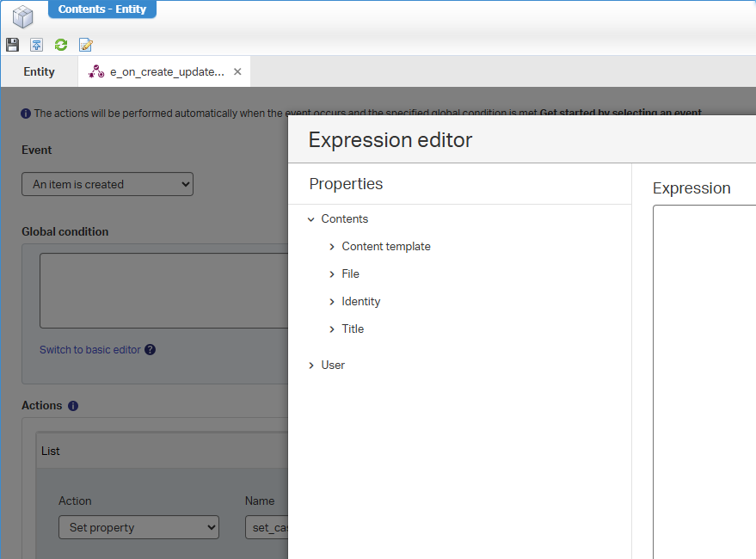This screenshot has width=756, height=559.
Task: Click the rule icon on e_on_create_update tab
Action: 96,72
